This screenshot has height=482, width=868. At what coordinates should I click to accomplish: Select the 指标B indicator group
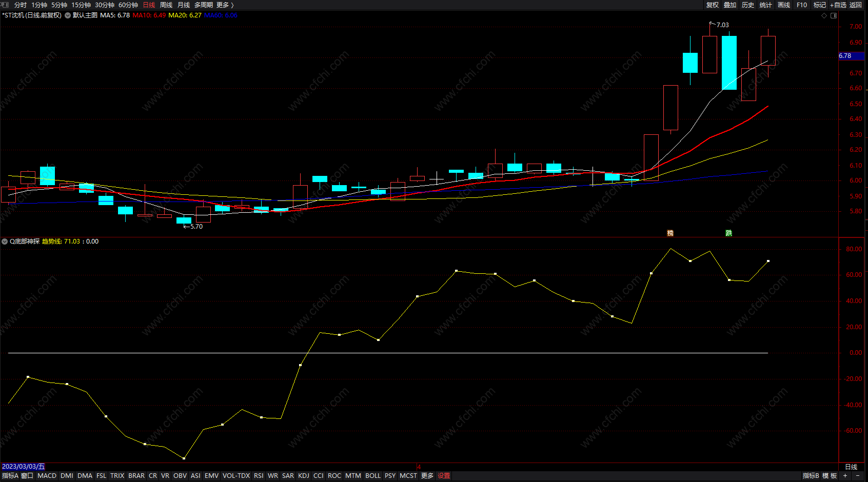pos(811,476)
